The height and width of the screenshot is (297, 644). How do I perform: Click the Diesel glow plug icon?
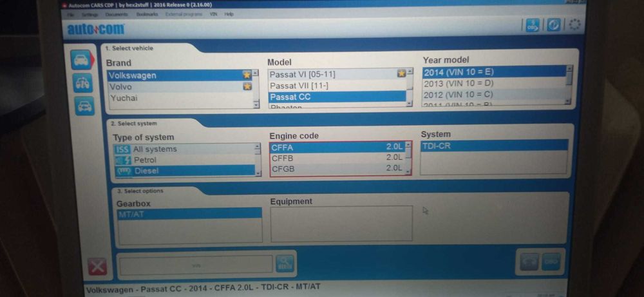(124, 171)
